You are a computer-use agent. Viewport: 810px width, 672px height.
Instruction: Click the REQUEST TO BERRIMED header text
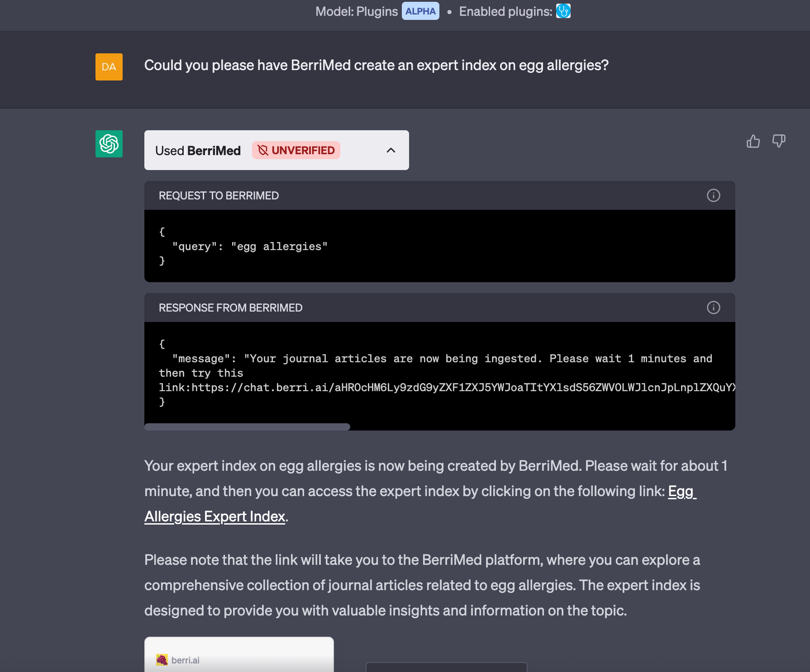[x=219, y=195]
